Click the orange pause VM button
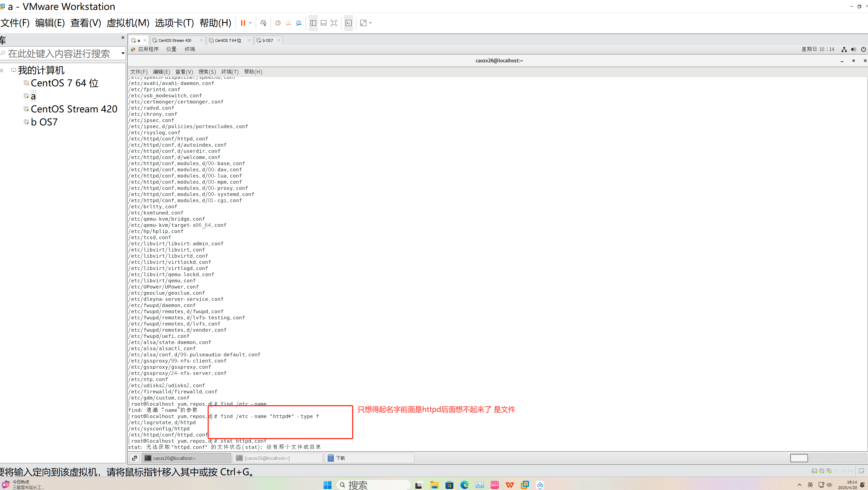The height and width of the screenshot is (490, 868). (243, 23)
